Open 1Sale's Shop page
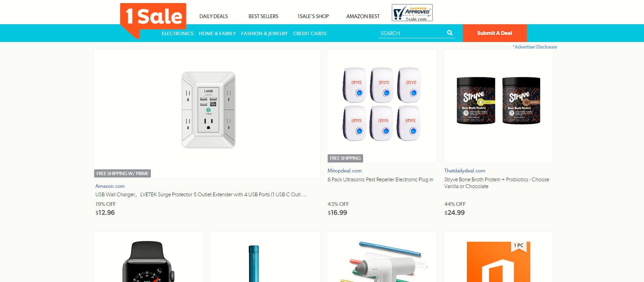 point(313,16)
